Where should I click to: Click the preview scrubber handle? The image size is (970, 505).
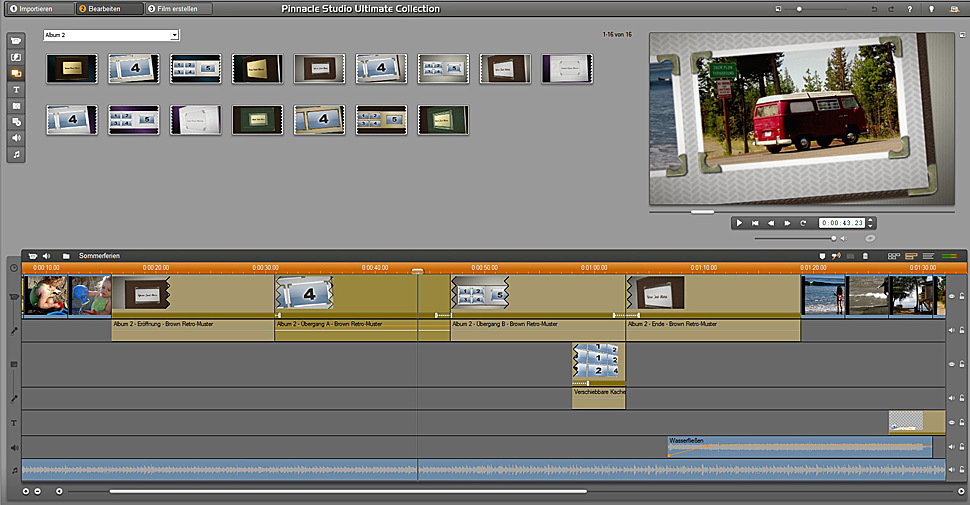coord(702,212)
